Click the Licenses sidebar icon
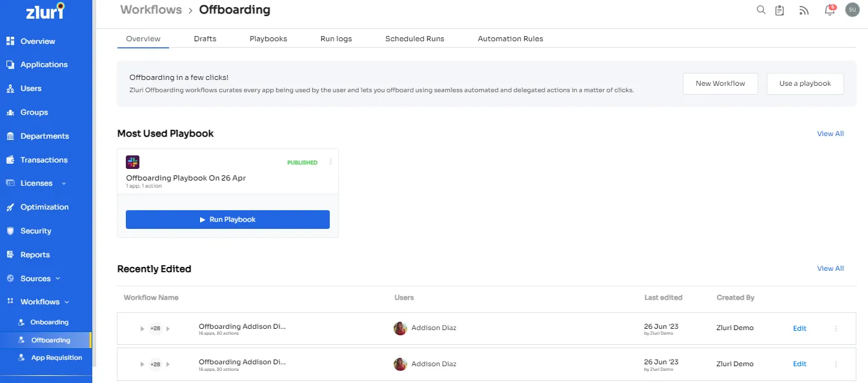The width and height of the screenshot is (868, 383). [10, 183]
